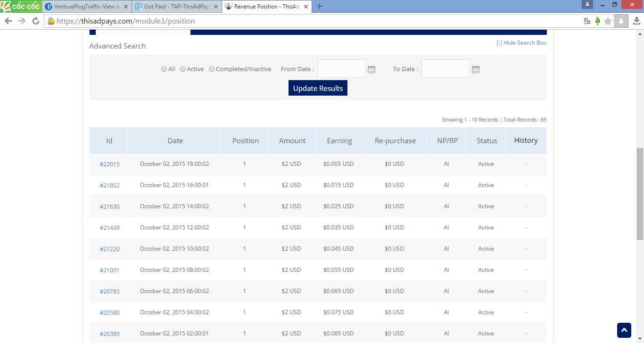Open position #21001 link

click(x=110, y=270)
